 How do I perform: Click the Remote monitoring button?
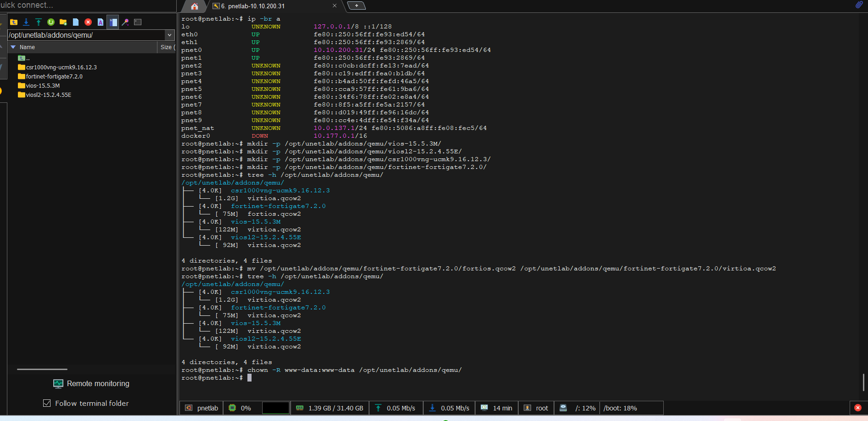click(x=91, y=384)
